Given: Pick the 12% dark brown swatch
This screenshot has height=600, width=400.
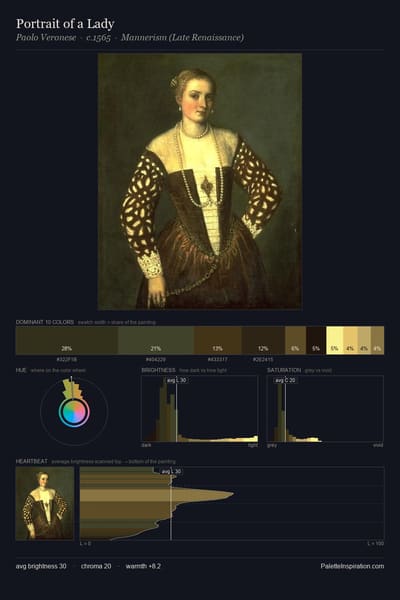Looking at the screenshot, I should [263, 341].
